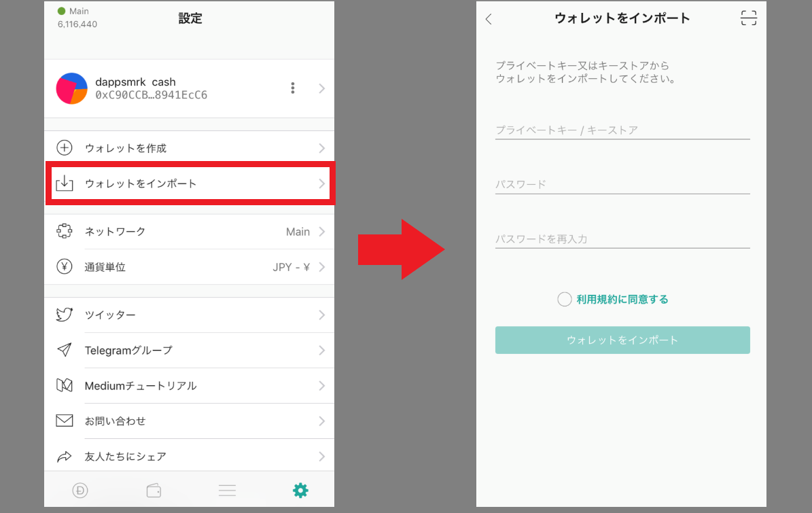Tap wallet address 0xC90CCB...8941EcC6

tap(152, 95)
